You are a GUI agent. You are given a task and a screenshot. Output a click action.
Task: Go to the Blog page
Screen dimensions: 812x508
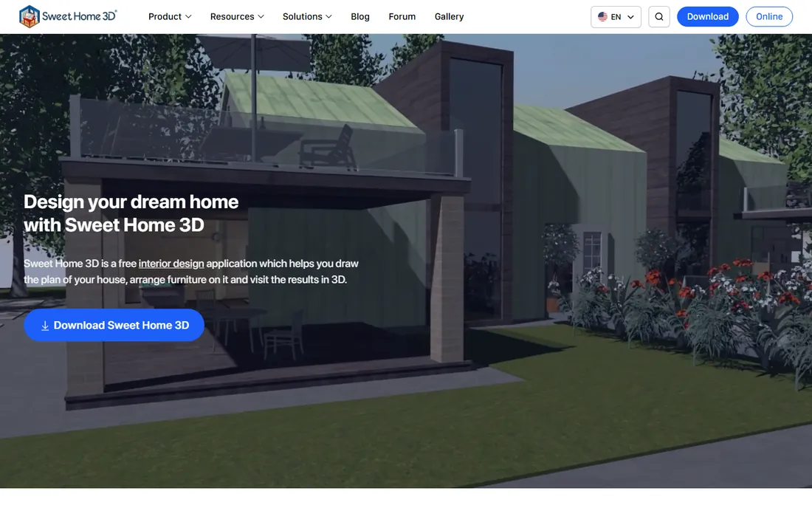click(360, 16)
